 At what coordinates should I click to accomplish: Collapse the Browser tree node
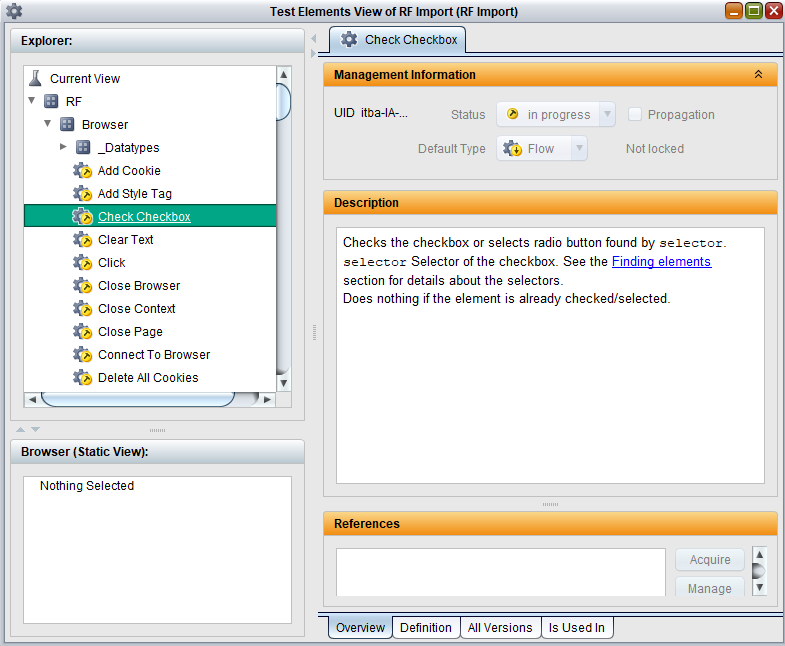48,123
